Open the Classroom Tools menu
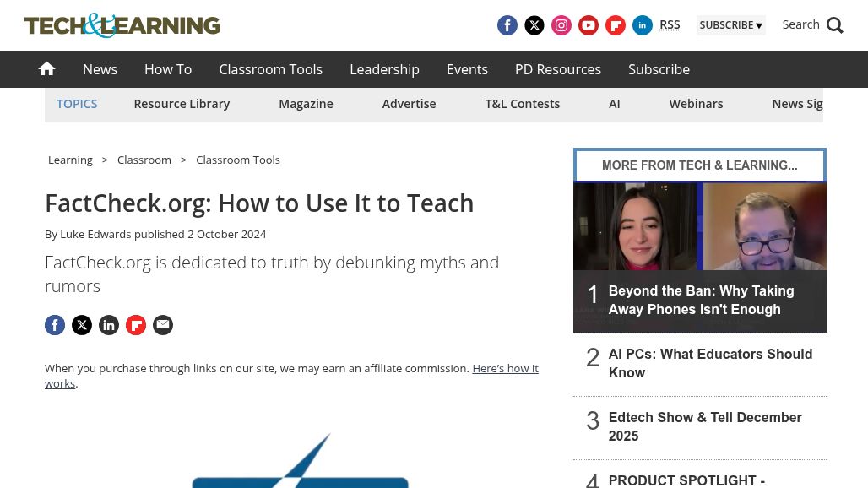The width and height of the screenshot is (868, 488). (270, 69)
